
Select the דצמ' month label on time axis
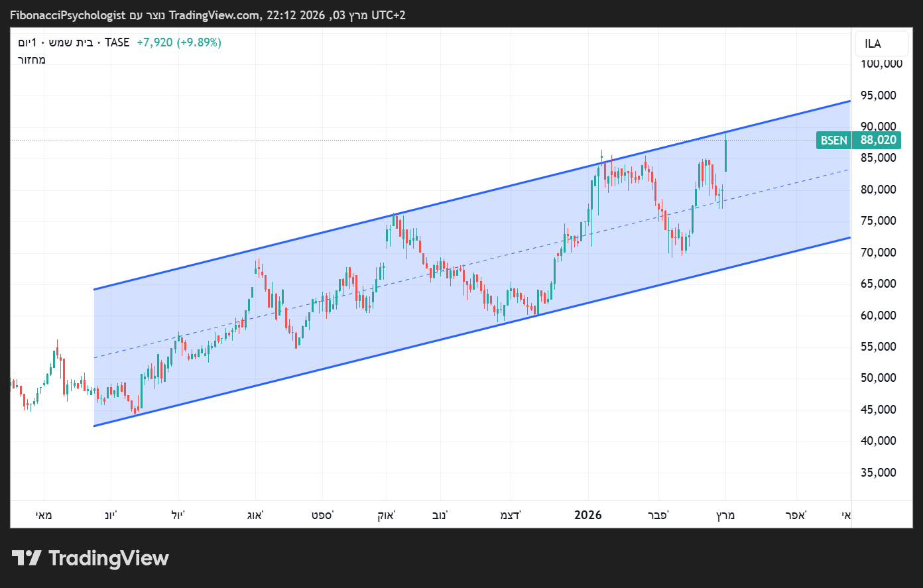tap(511, 515)
